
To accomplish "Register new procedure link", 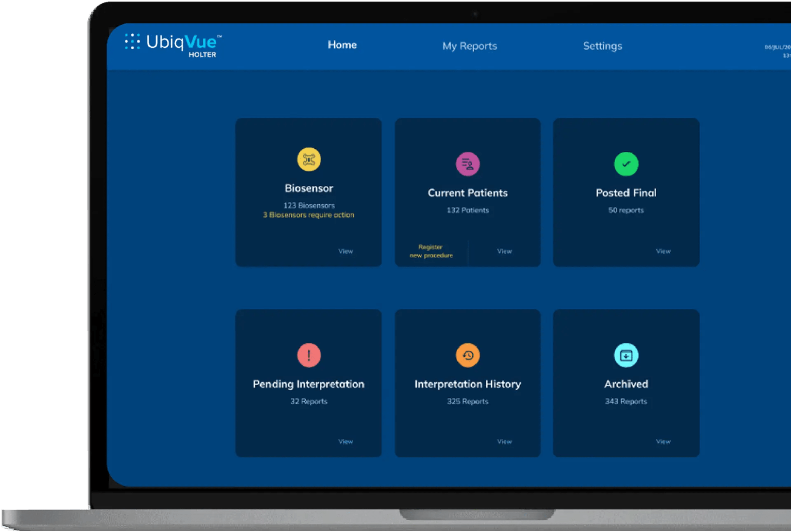I will [431, 251].
